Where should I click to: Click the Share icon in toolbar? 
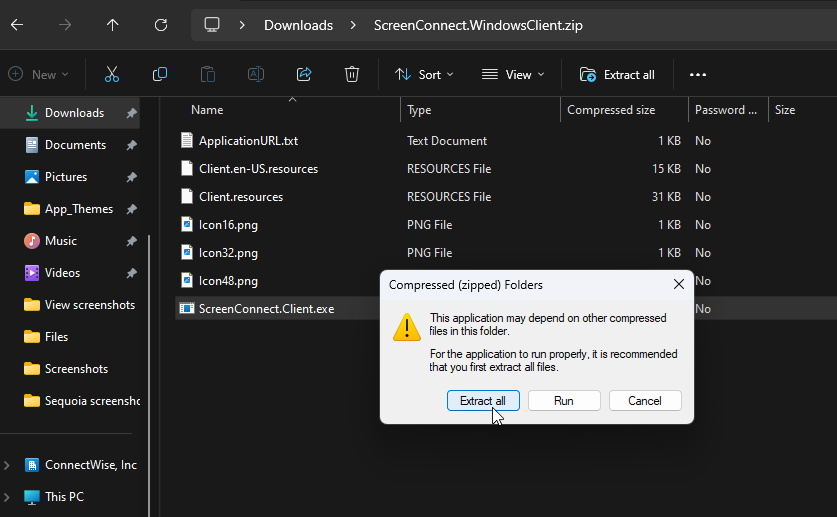pos(304,74)
